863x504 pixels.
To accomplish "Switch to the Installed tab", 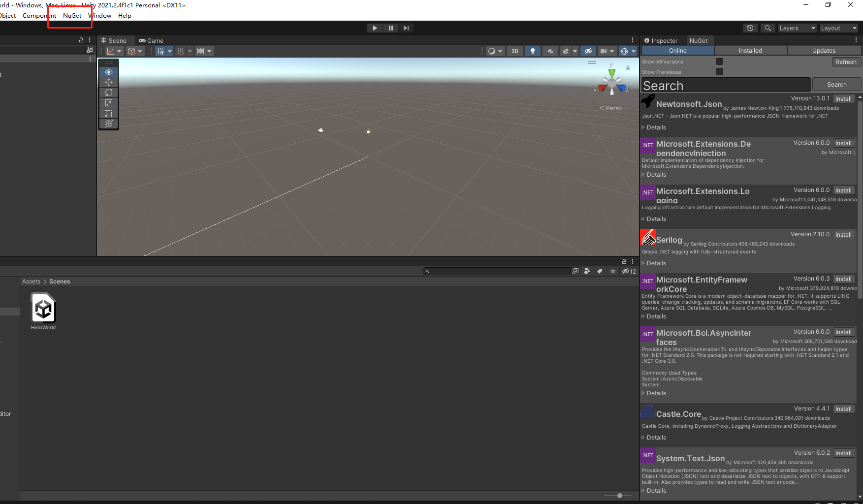I will 750,50.
